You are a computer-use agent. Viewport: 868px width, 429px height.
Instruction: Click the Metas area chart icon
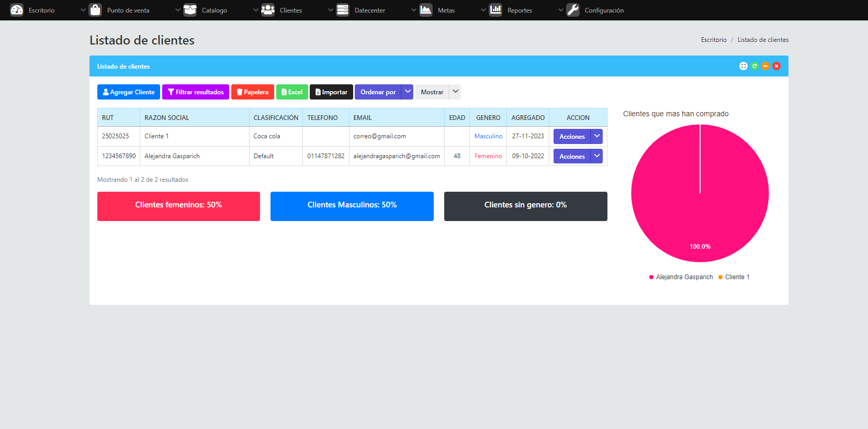click(x=426, y=10)
